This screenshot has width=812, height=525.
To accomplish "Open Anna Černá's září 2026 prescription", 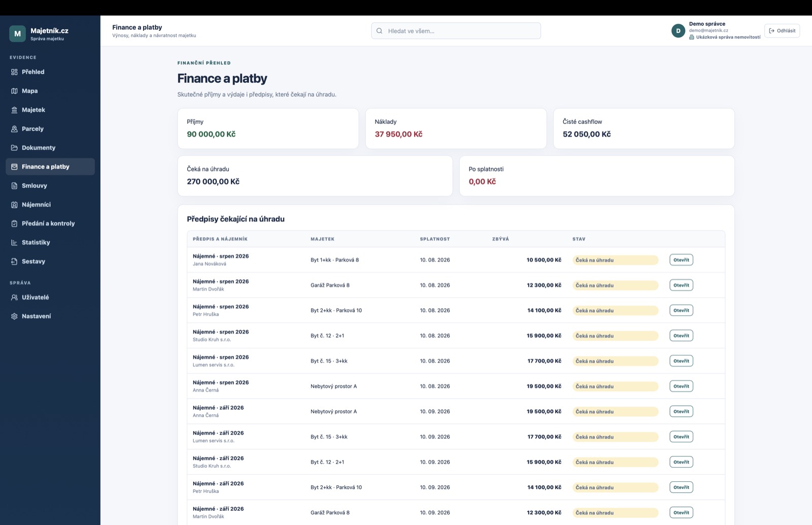I will coord(681,411).
